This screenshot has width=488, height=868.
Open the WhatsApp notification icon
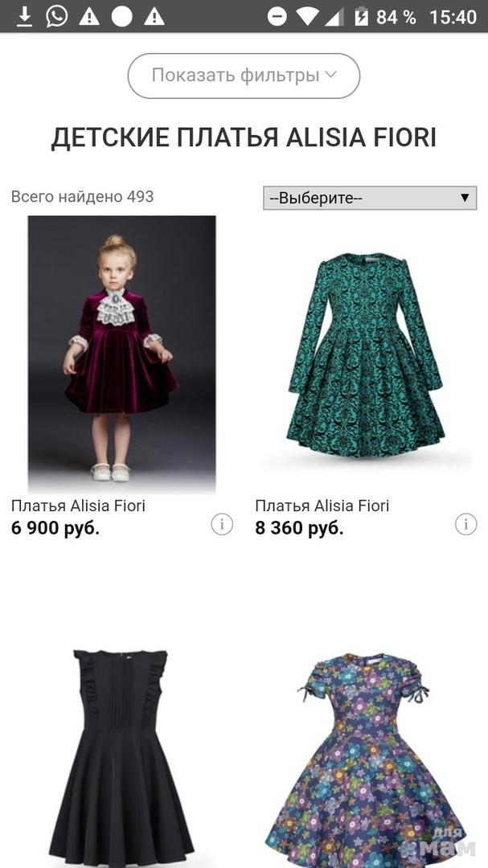(x=57, y=16)
